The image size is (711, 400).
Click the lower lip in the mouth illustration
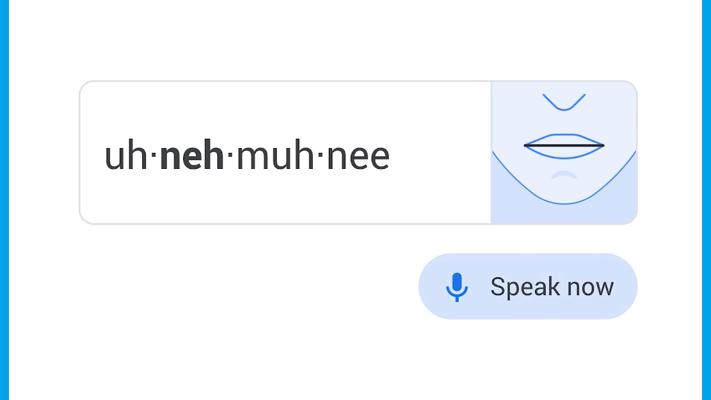click(x=564, y=153)
